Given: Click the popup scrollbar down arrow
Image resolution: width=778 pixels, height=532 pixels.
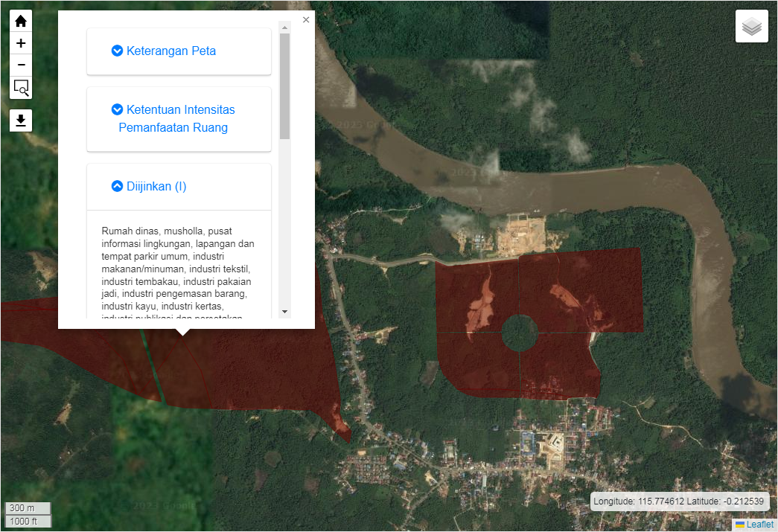Looking at the screenshot, I should click(x=284, y=312).
